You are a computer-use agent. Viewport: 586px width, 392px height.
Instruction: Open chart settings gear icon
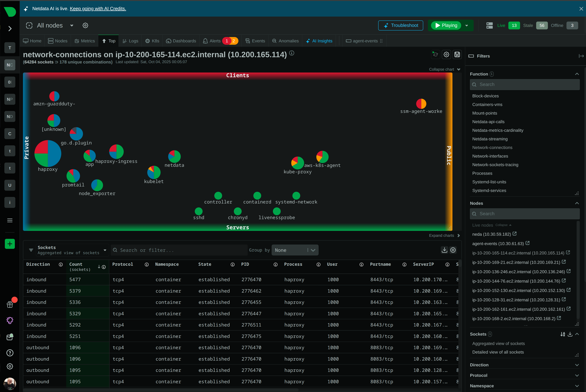[x=446, y=55]
